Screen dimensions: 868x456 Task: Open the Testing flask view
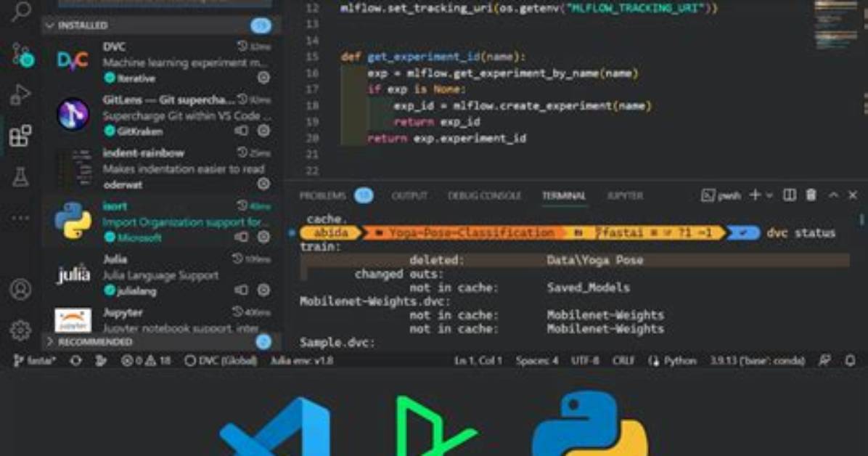pyautogui.click(x=20, y=176)
